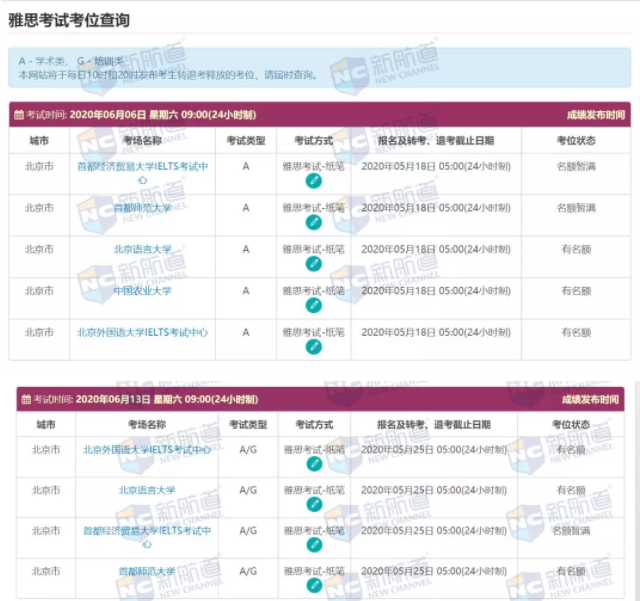640x601 pixels.
Task: Click pencil icon in 中国农业大学 row
Action: [313, 305]
